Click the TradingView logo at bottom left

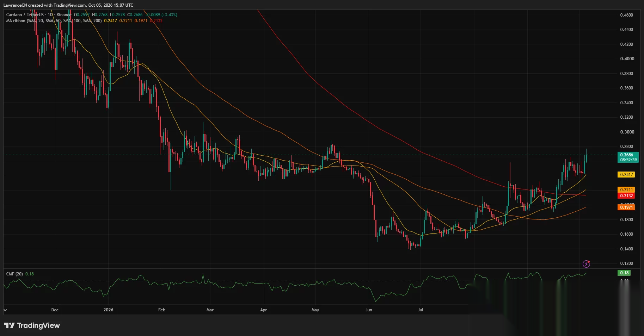[x=32, y=325]
